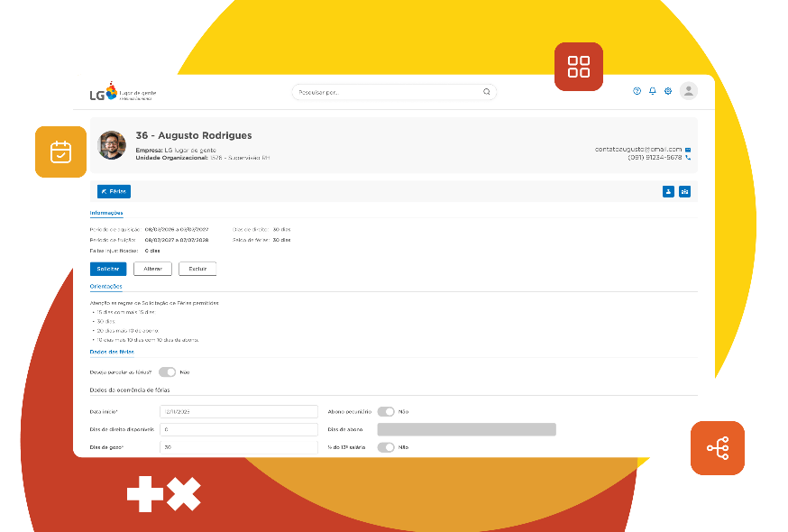The image size is (788, 532).
Task: Turn on the '% do 13º salário' switch
Action: click(386, 446)
